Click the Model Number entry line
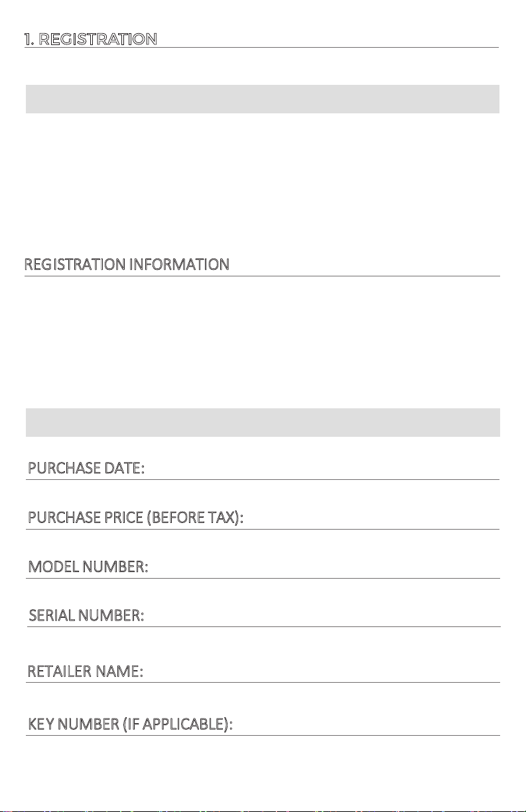The height and width of the screenshot is (812, 526). click(x=324, y=567)
